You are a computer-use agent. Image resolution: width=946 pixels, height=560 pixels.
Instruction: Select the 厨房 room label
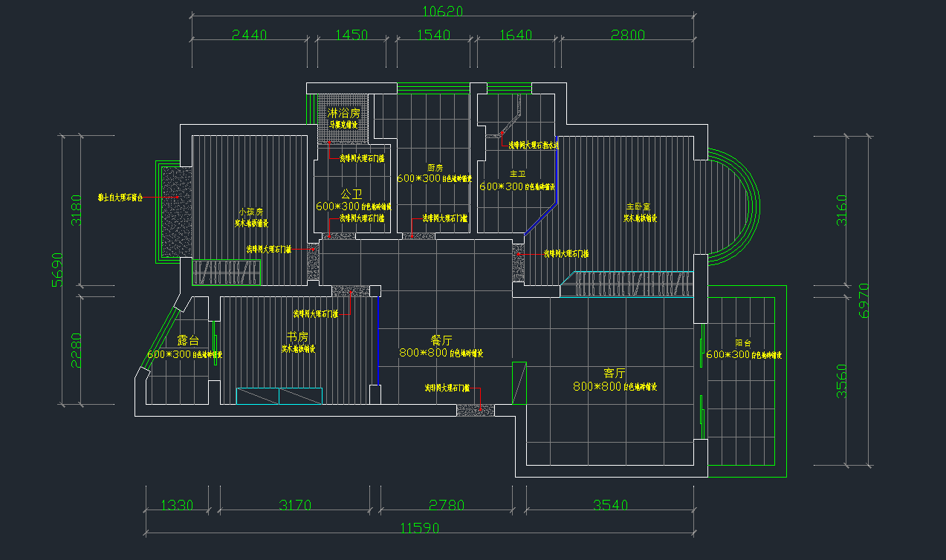[435, 168]
